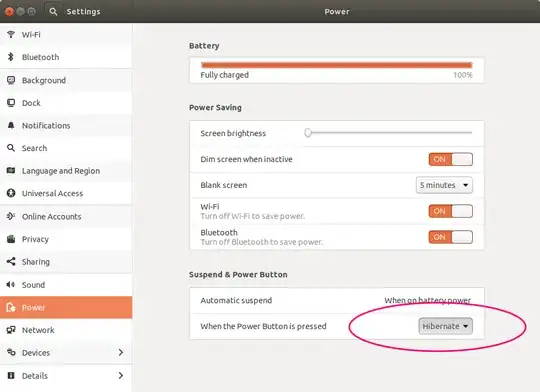Open the Bluetooth settings panel

66,57
